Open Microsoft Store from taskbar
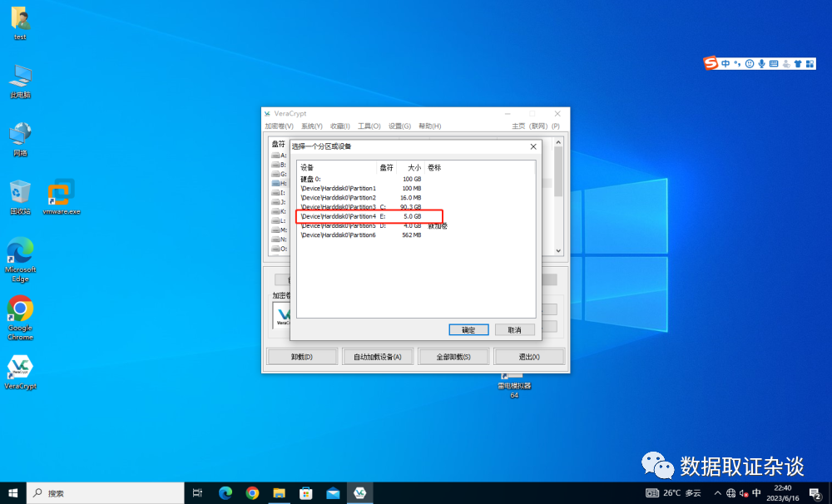Screen dimensions: 832x504 click(x=306, y=493)
